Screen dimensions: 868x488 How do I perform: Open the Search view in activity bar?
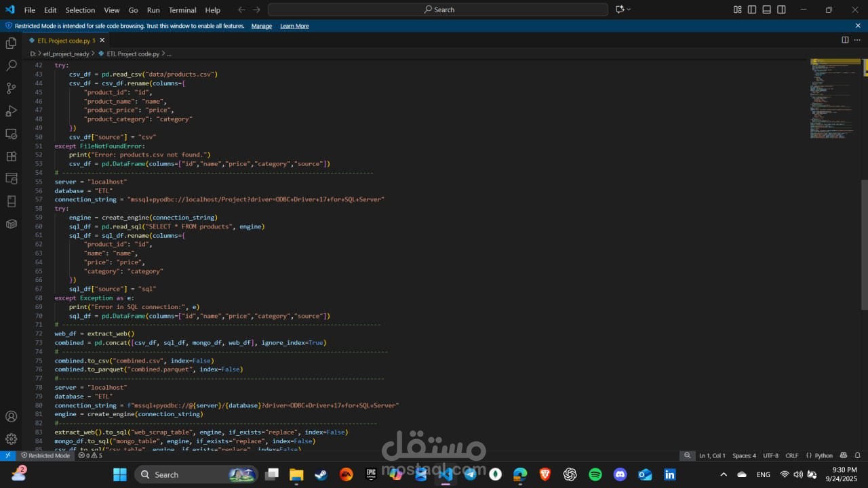click(11, 66)
